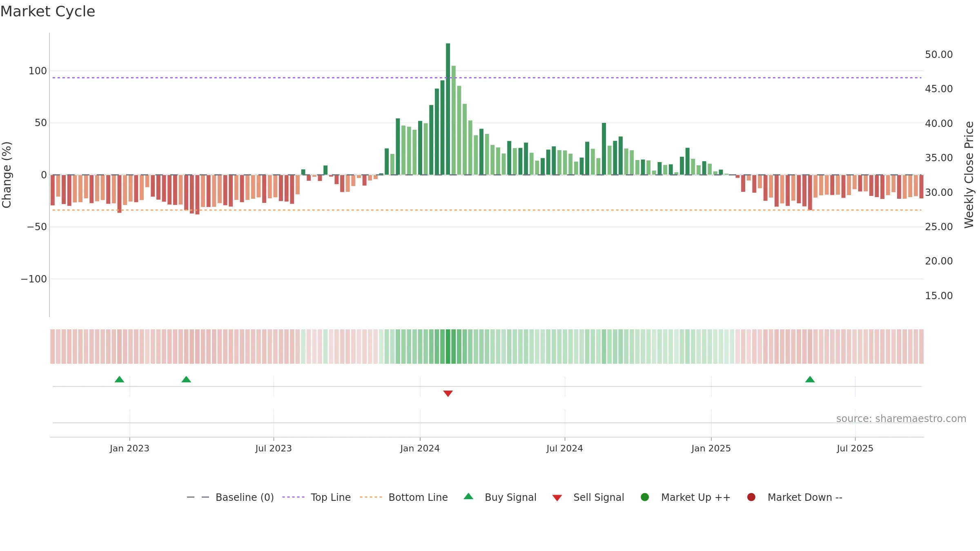
Task: Toggle the Bottom Line legend item
Action: point(404,497)
